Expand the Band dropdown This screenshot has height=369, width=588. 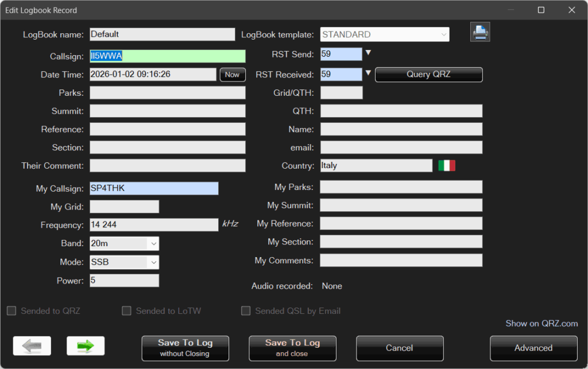(153, 244)
